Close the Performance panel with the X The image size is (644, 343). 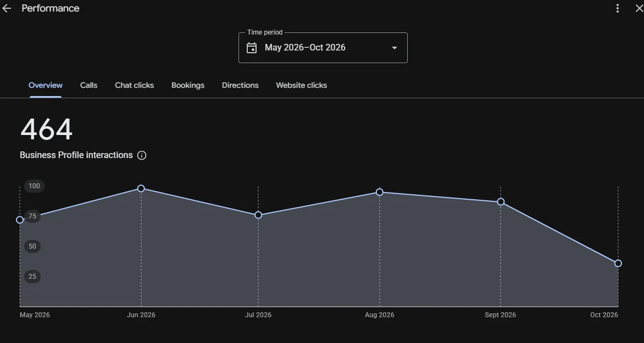(639, 8)
